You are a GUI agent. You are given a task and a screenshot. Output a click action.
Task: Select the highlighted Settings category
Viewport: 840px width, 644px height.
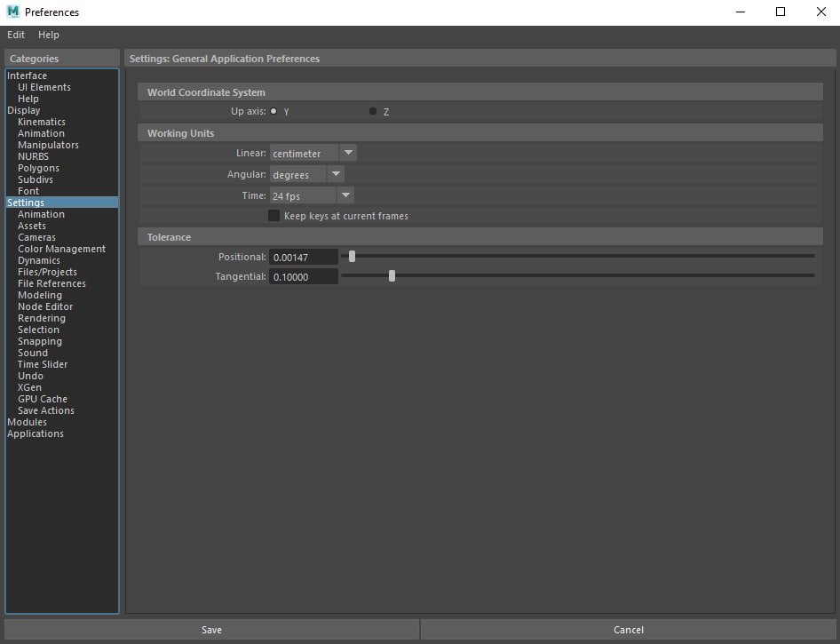(x=62, y=203)
